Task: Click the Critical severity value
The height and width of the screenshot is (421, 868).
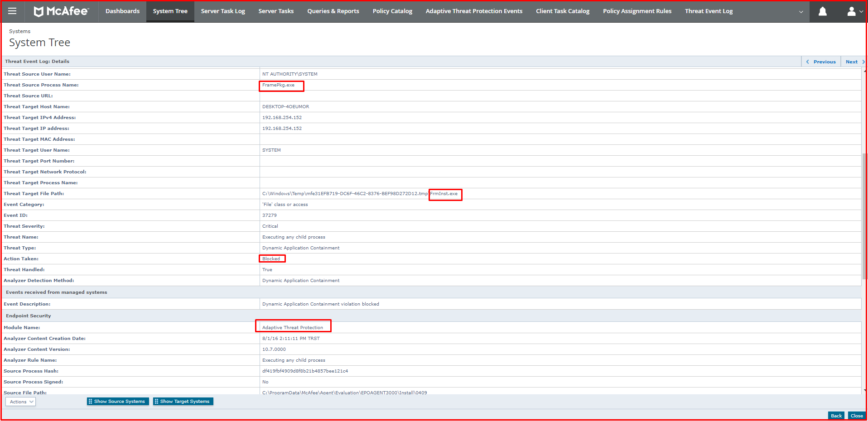Action: tap(270, 226)
